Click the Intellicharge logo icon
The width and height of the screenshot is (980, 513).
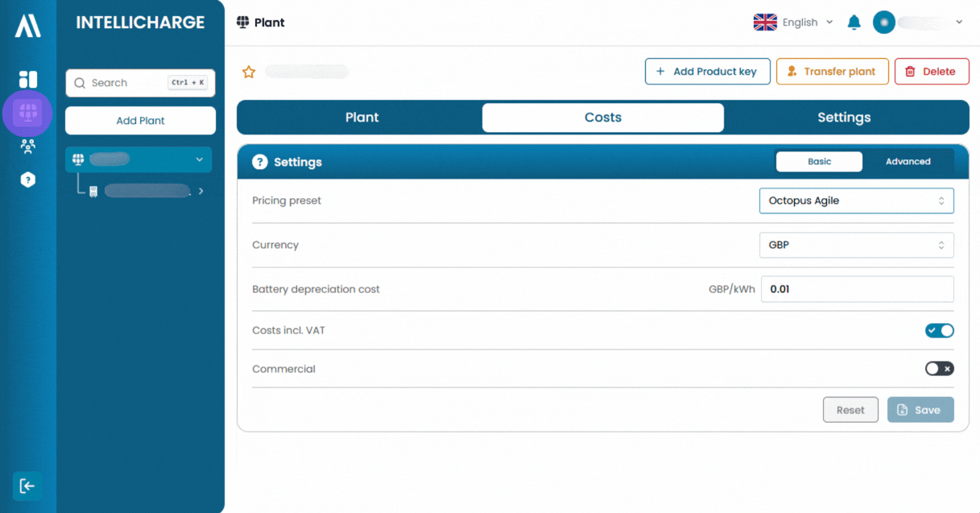tap(27, 25)
